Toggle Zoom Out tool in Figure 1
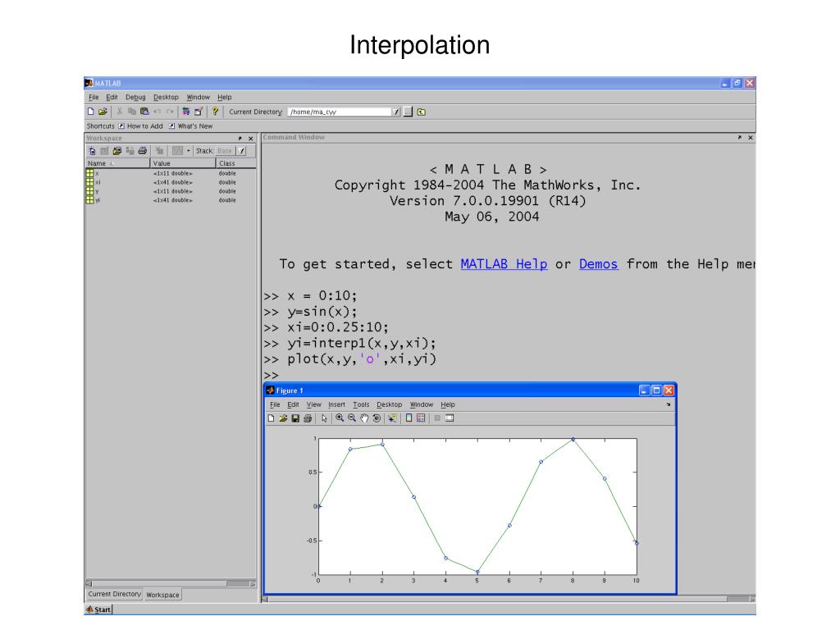Viewport: 840px width, 630px height. point(352,418)
